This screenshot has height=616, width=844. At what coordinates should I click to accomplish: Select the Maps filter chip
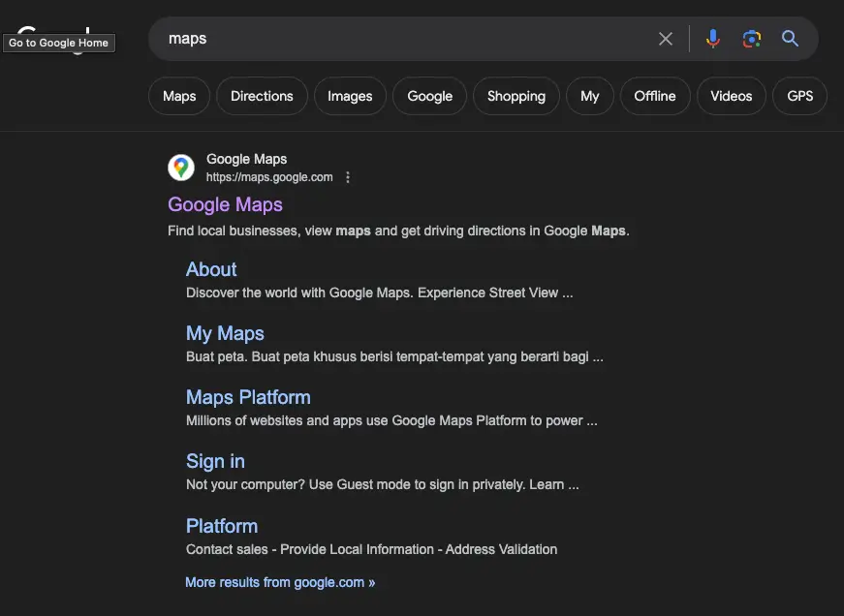(x=179, y=96)
